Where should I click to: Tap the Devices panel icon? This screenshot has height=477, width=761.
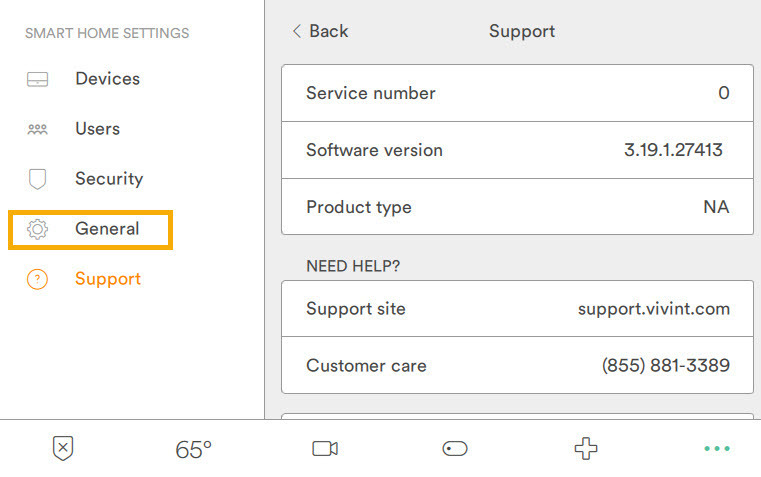point(37,79)
